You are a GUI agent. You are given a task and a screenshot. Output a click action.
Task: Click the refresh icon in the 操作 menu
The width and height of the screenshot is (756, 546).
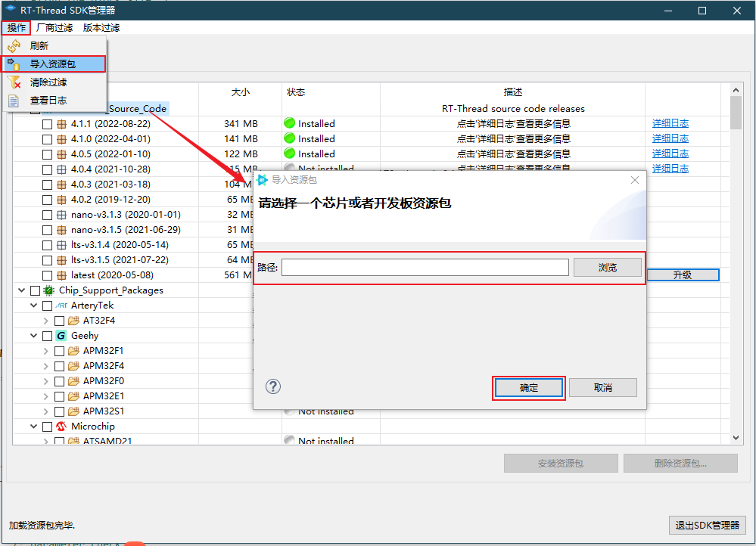pos(14,46)
